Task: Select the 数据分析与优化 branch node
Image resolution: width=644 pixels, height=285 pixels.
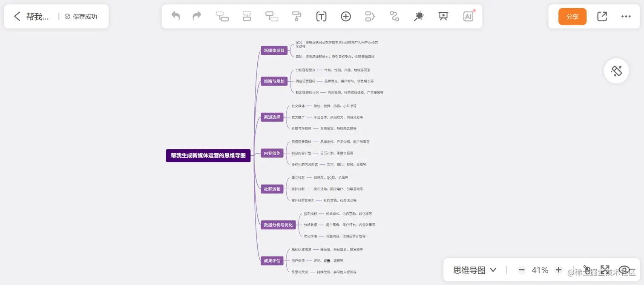Action: coord(279,225)
